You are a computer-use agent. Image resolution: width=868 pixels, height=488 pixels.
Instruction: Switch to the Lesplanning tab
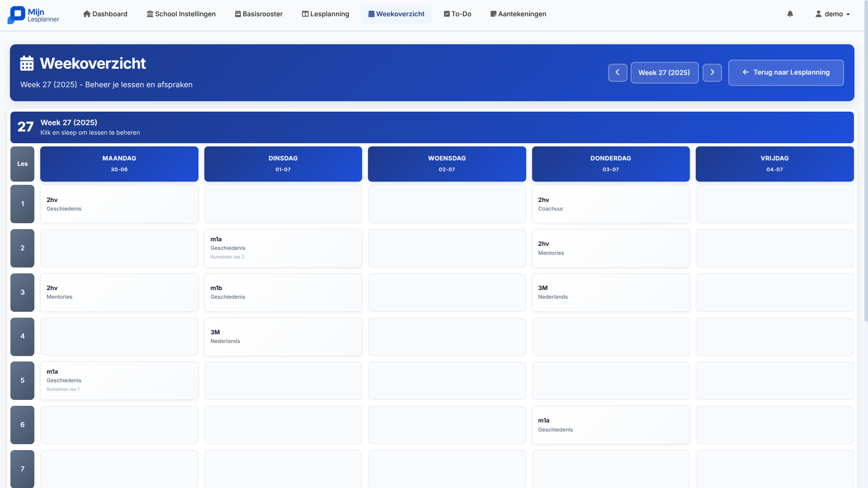point(325,14)
